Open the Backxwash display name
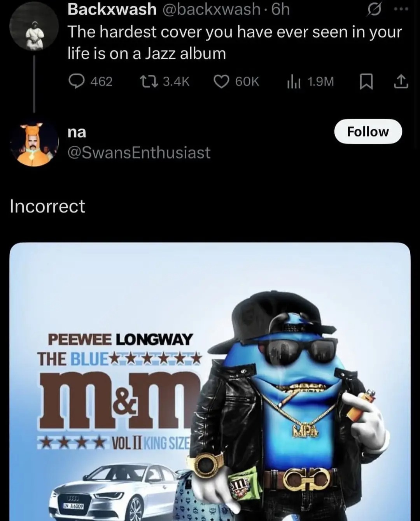The image size is (420, 521). point(112,9)
